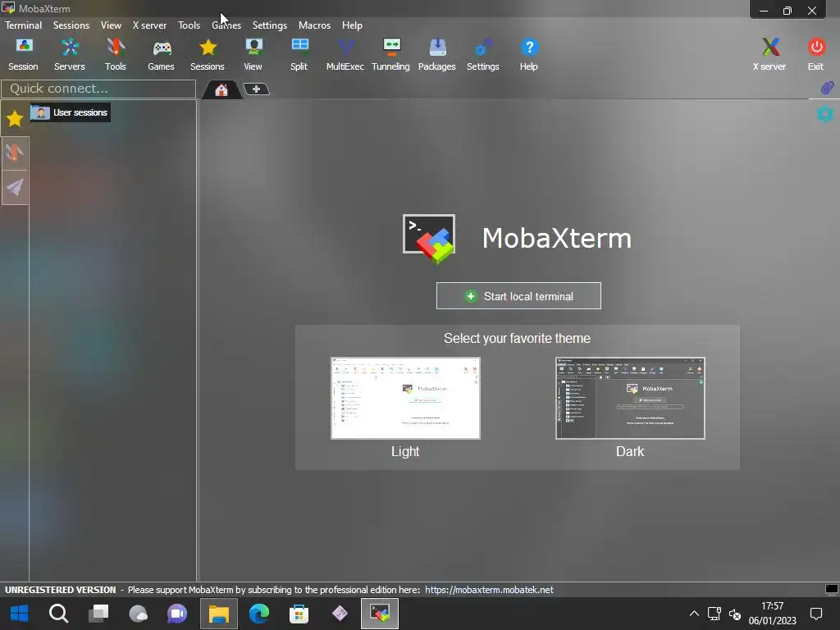Open the Macros paper plane sidebar tab
The image size is (840, 630).
15,188
